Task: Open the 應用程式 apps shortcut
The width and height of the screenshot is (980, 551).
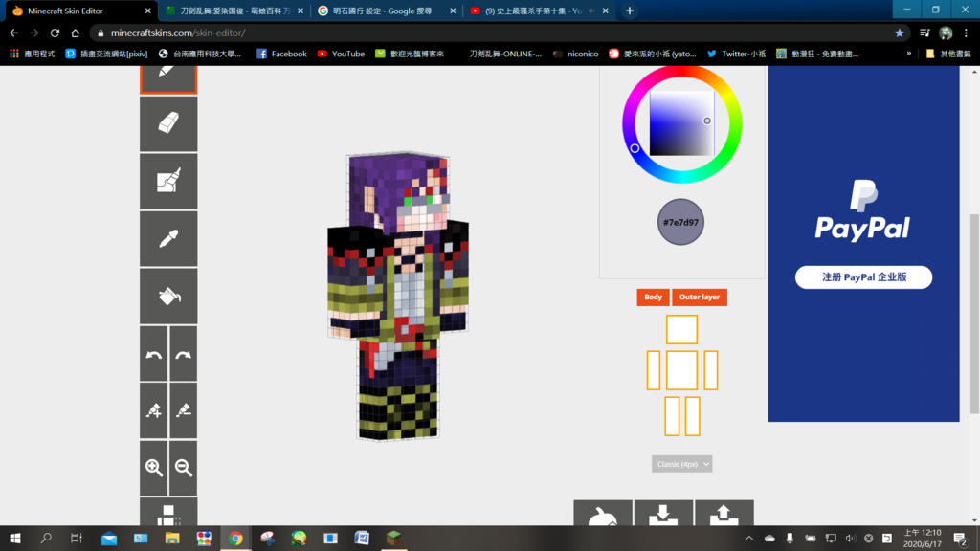Action: (32, 54)
